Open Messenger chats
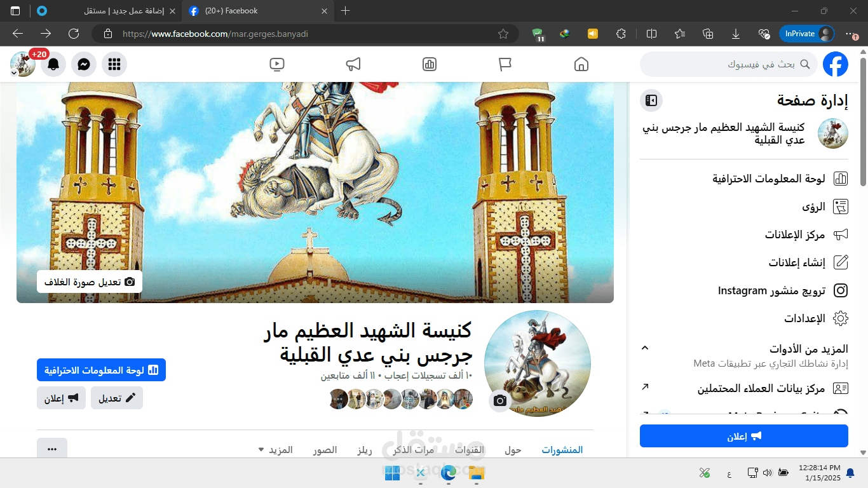 tap(84, 64)
